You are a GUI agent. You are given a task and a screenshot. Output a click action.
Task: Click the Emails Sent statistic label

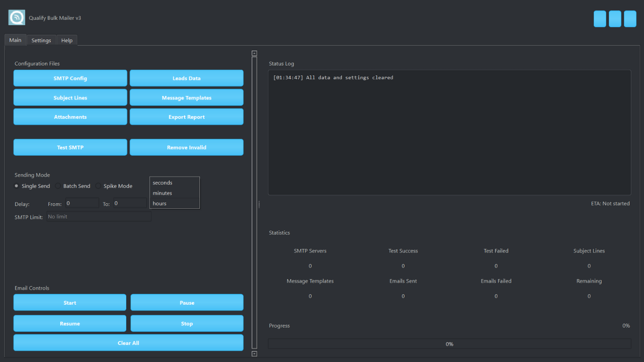403,281
